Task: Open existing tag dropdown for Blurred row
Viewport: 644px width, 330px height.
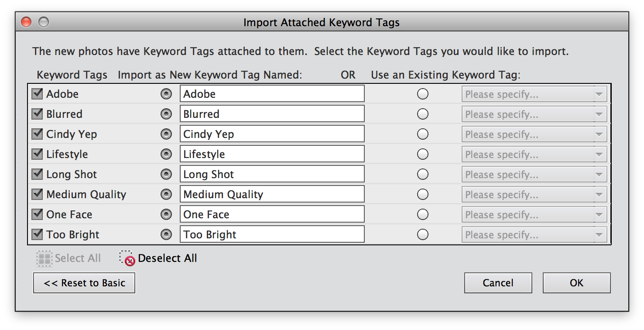Action: (534, 114)
